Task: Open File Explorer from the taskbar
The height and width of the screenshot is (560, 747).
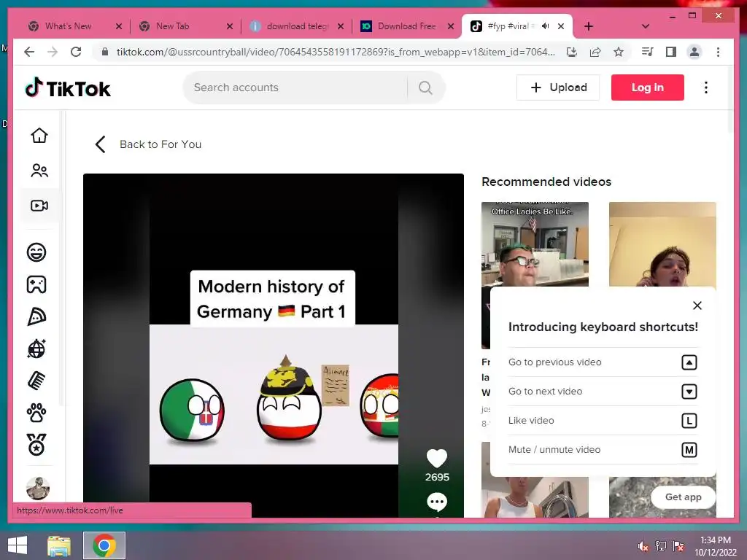Action: click(59, 545)
